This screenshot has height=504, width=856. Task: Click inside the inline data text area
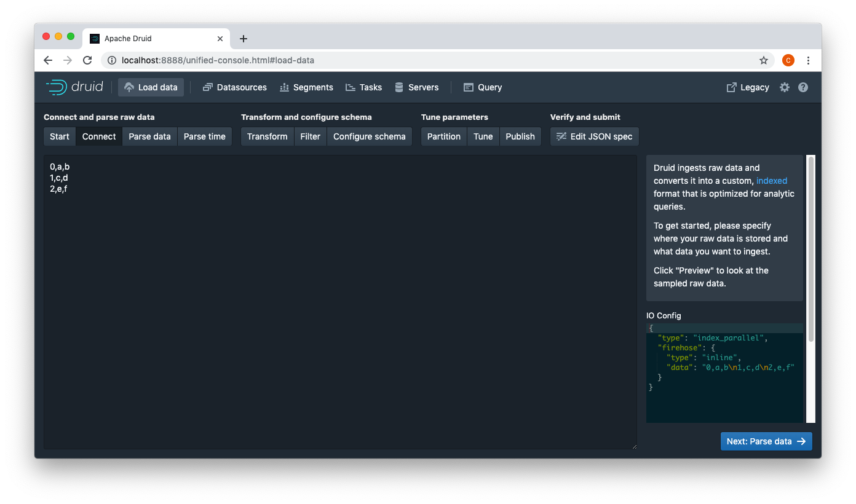point(340,302)
